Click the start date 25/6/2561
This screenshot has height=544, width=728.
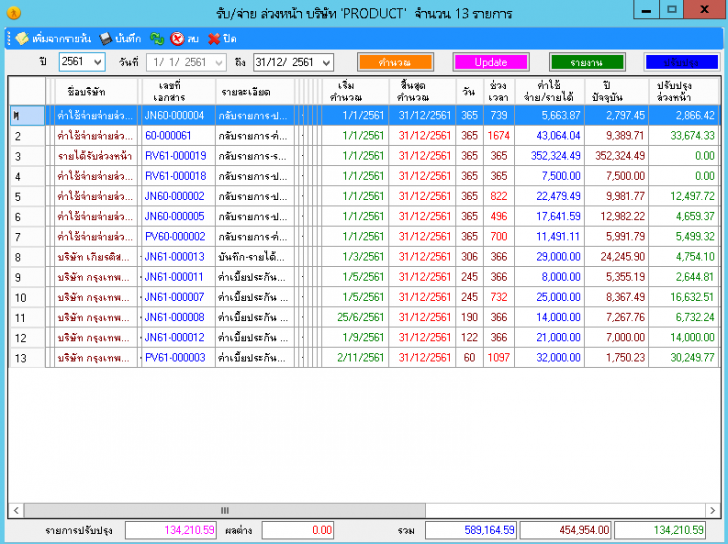361,317
